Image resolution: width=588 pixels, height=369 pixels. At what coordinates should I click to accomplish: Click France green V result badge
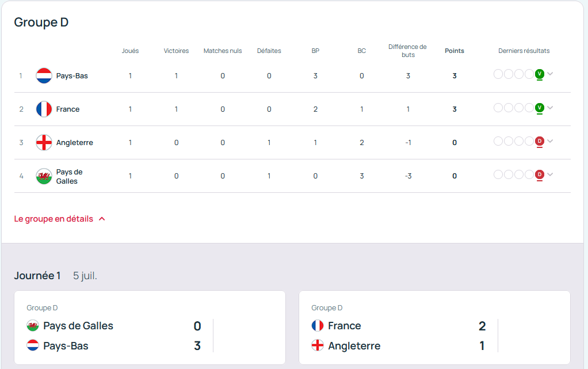point(540,108)
